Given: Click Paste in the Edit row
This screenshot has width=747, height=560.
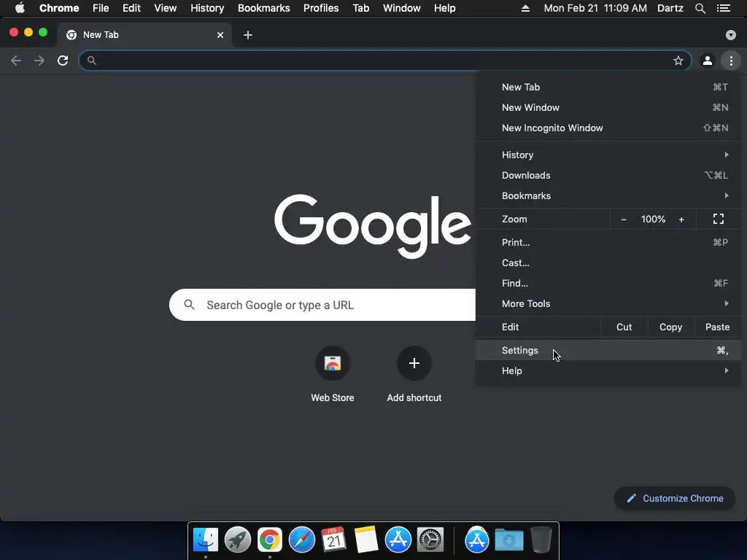Looking at the screenshot, I should (x=718, y=327).
